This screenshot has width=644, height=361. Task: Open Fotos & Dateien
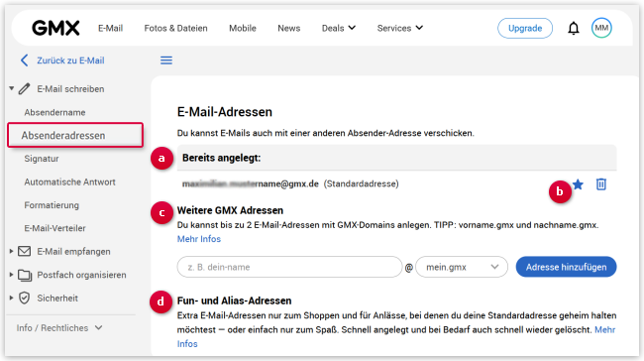tap(175, 28)
